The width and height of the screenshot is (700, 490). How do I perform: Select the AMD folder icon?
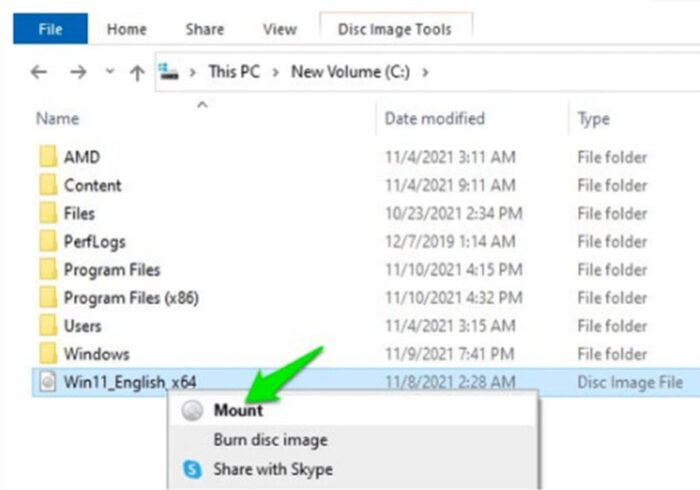coord(48,157)
